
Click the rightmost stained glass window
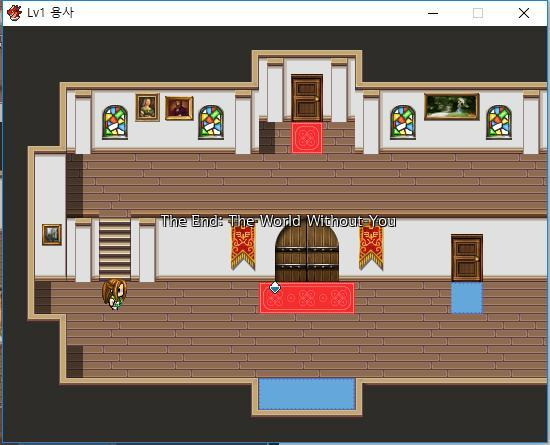pos(499,122)
